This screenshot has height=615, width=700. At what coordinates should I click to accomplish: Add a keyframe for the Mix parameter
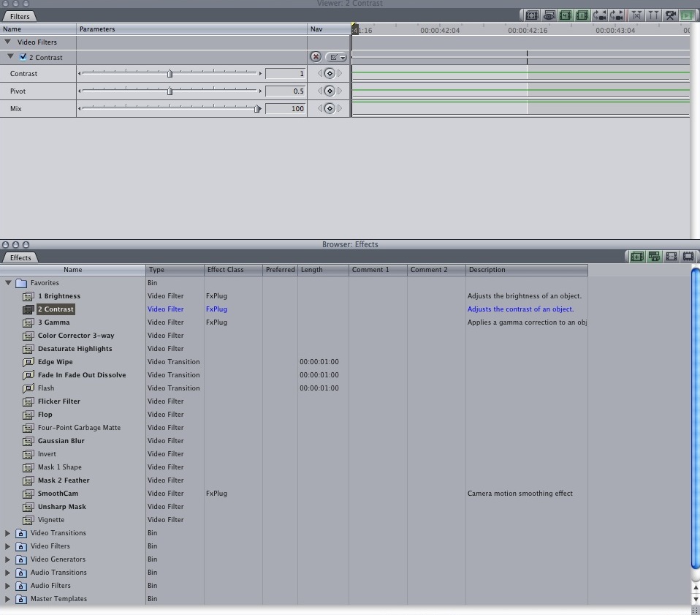tap(330, 109)
